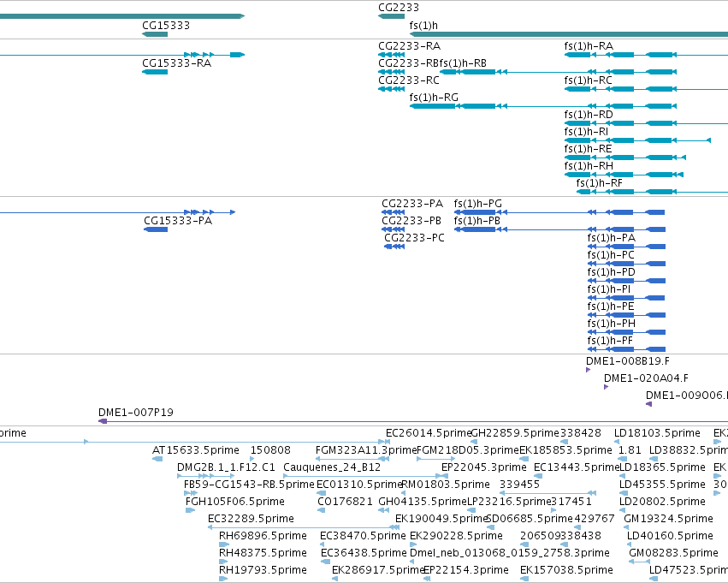Click the fs(1)h-RG transcript label

pyautogui.click(x=434, y=98)
